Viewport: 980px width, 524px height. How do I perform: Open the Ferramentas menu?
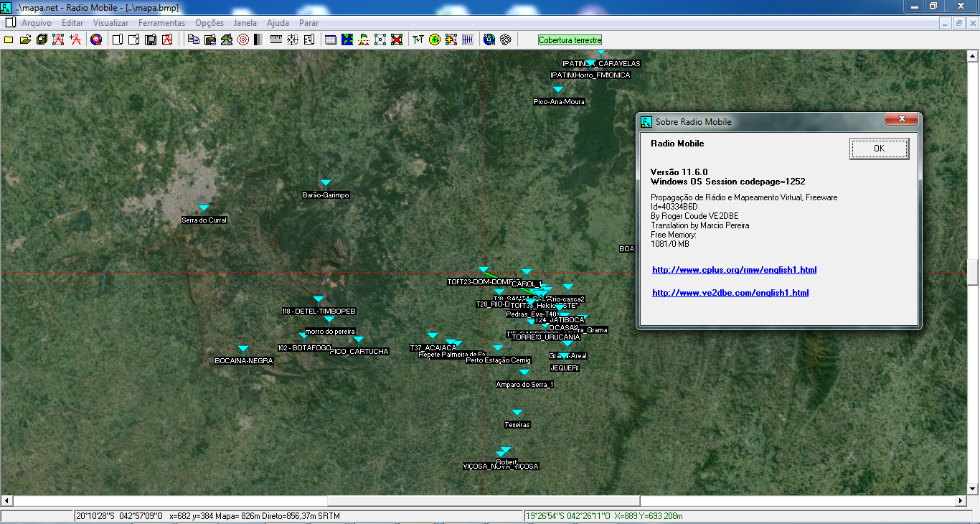pyautogui.click(x=161, y=23)
